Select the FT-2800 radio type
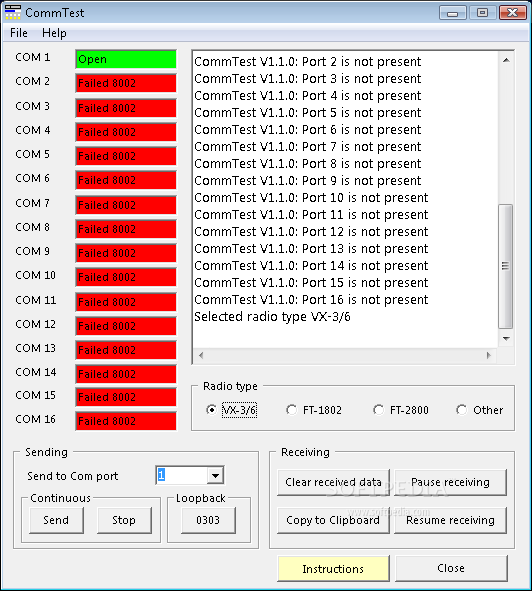 point(400,410)
